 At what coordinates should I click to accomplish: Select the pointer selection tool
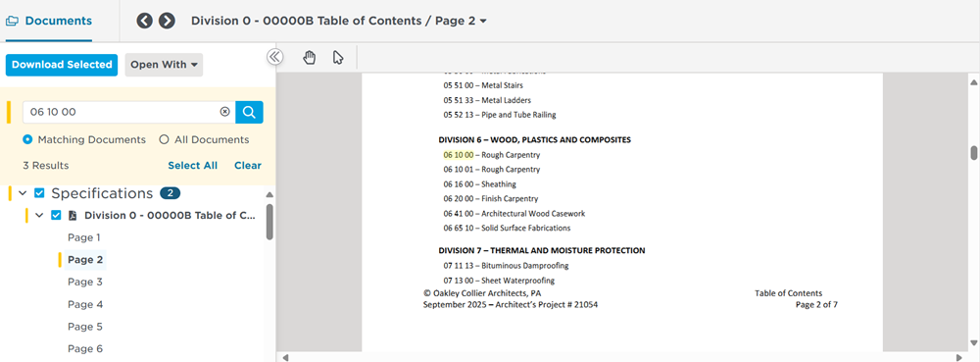pyautogui.click(x=338, y=58)
